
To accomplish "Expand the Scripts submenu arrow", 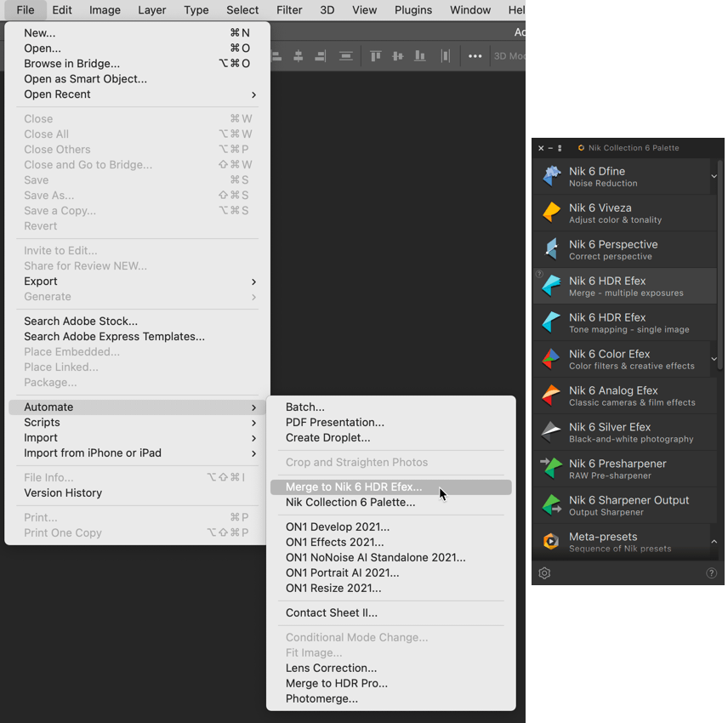I will click(x=253, y=423).
